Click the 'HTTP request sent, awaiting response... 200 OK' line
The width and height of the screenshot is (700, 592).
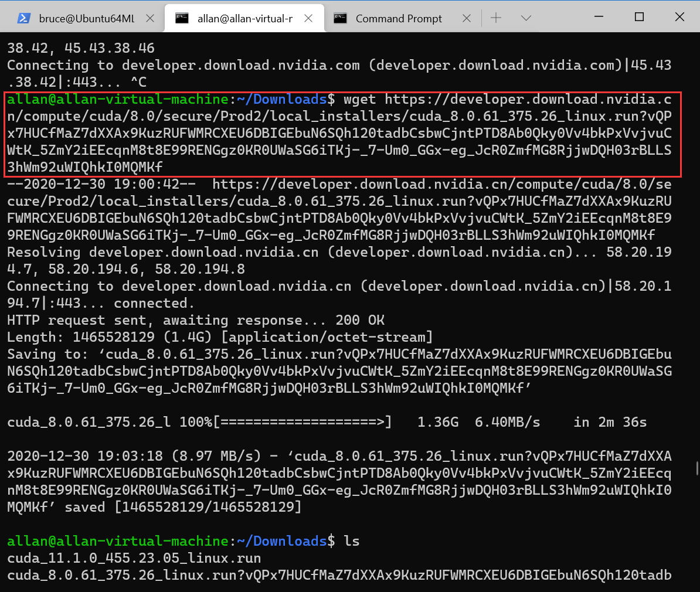196,320
